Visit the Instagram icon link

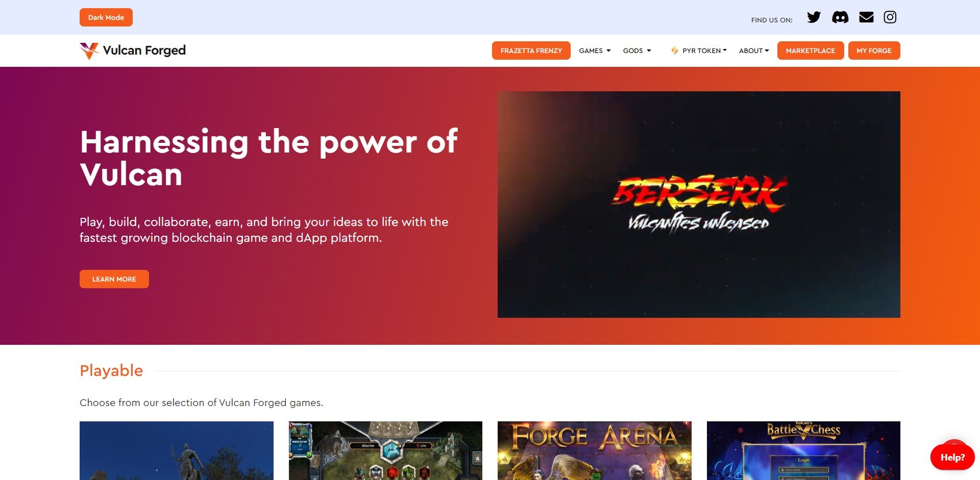(x=890, y=17)
